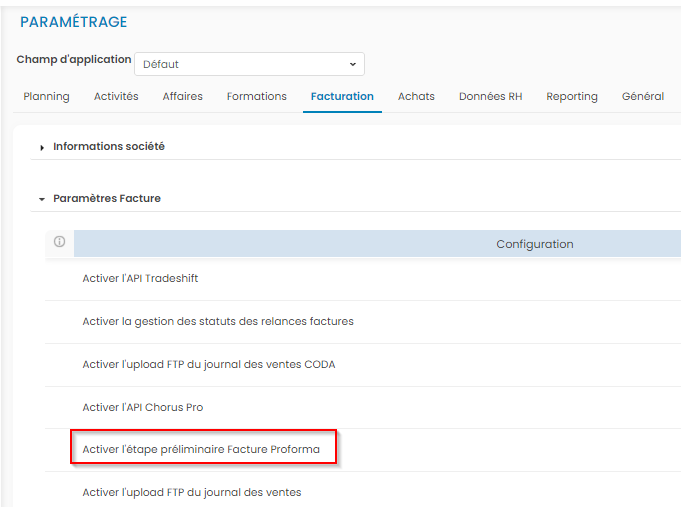This screenshot has width=681, height=507.
Task: Select the highlighted Facture Proforma setting
Action: point(201,449)
